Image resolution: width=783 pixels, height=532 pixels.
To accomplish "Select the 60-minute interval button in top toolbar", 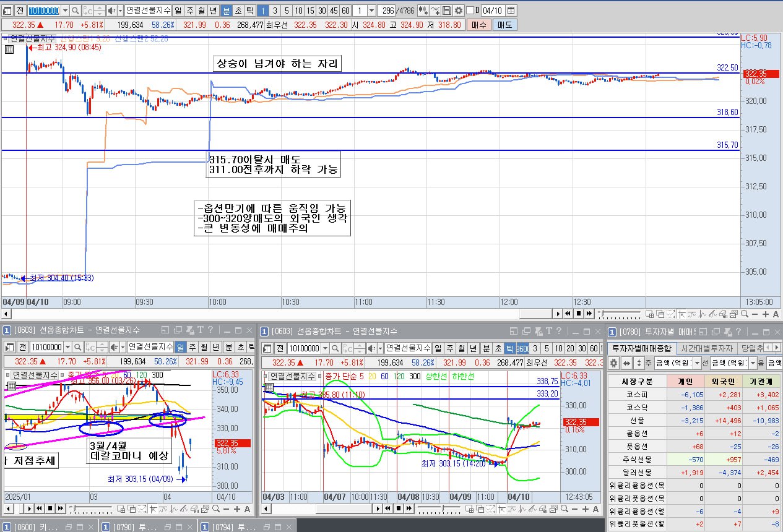I will (x=345, y=11).
